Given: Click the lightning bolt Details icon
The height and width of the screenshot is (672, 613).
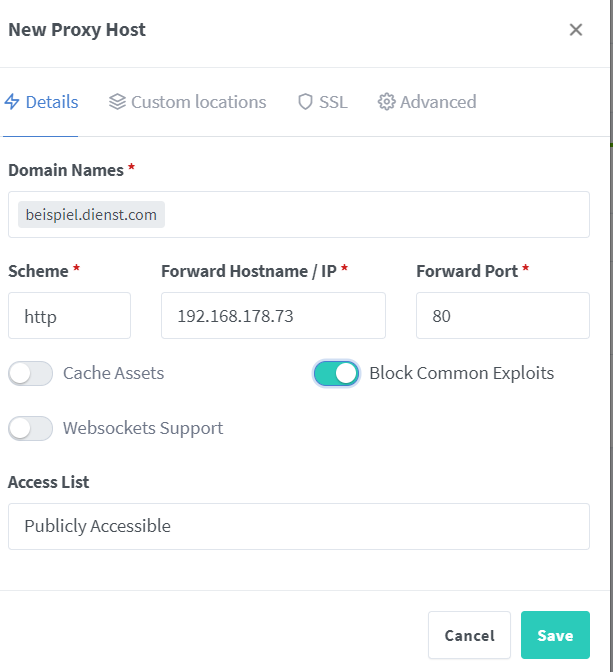Looking at the screenshot, I should [x=12, y=102].
